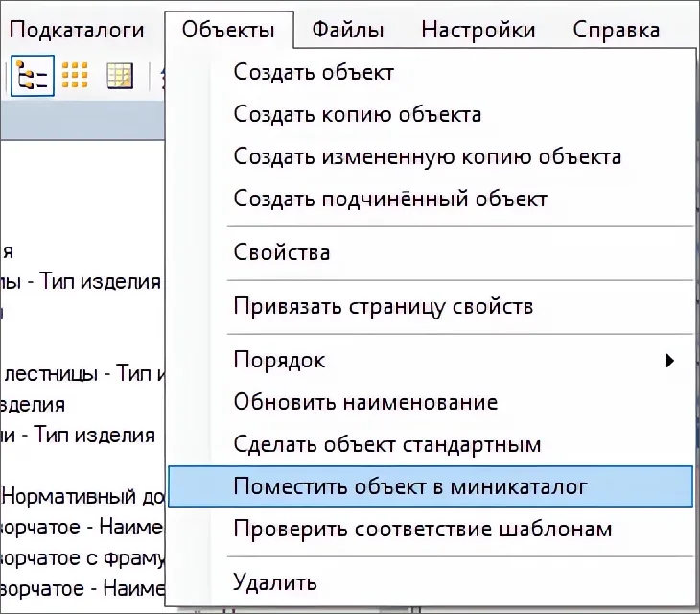Click Создать измененную копию объекта
700x614 pixels.
click(427, 157)
